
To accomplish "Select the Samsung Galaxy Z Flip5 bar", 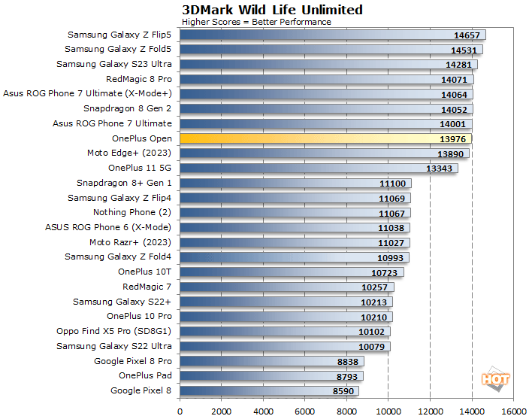I will coord(332,35).
